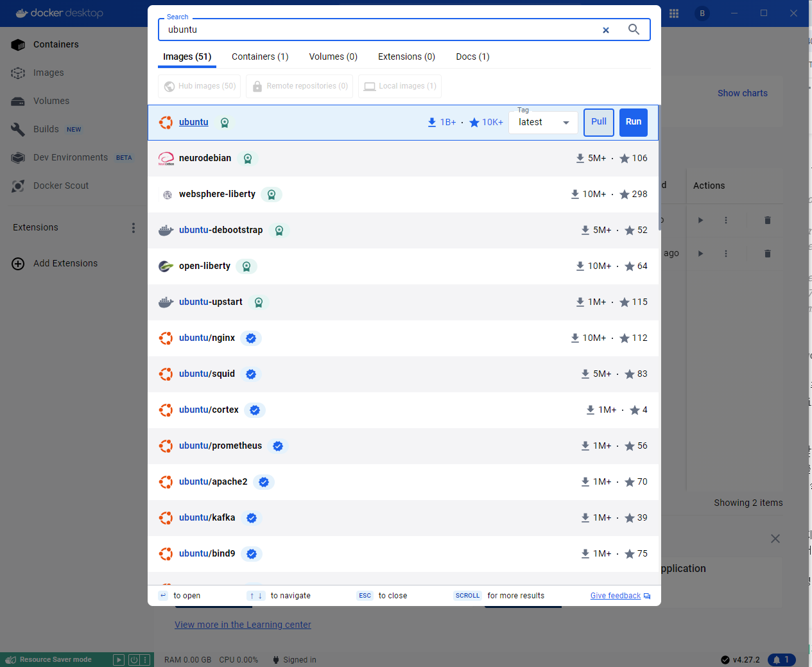Select the ubuntu/bind9 result
This screenshot has width=812, height=667.
[x=404, y=554]
